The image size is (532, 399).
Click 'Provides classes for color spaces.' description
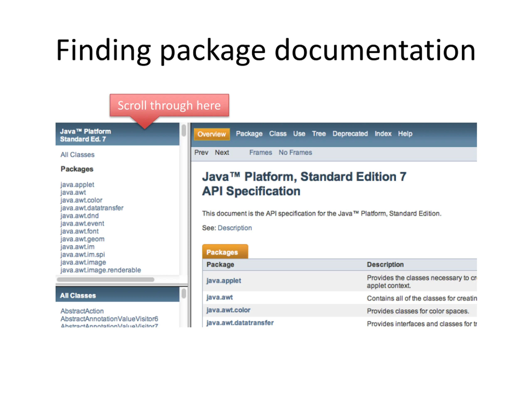(418, 311)
